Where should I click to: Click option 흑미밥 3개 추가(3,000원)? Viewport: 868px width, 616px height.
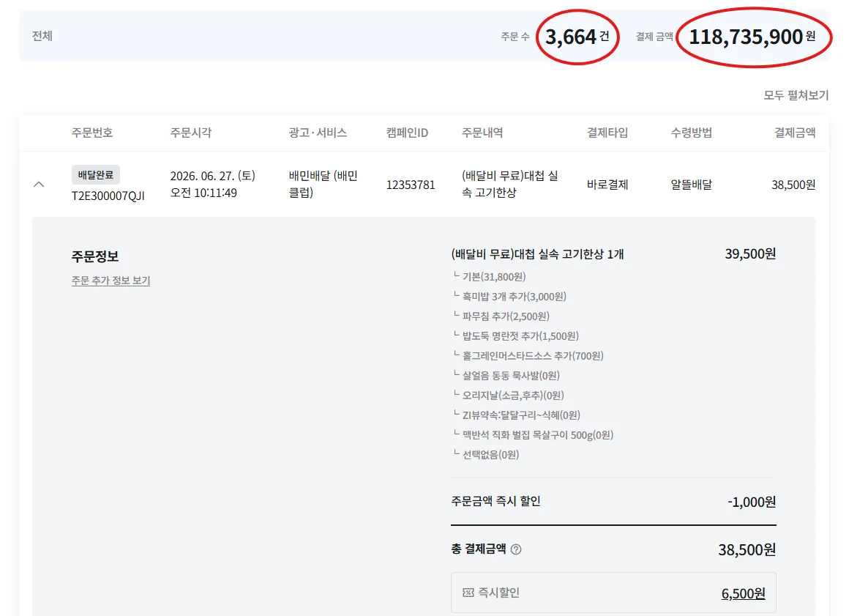(515, 297)
